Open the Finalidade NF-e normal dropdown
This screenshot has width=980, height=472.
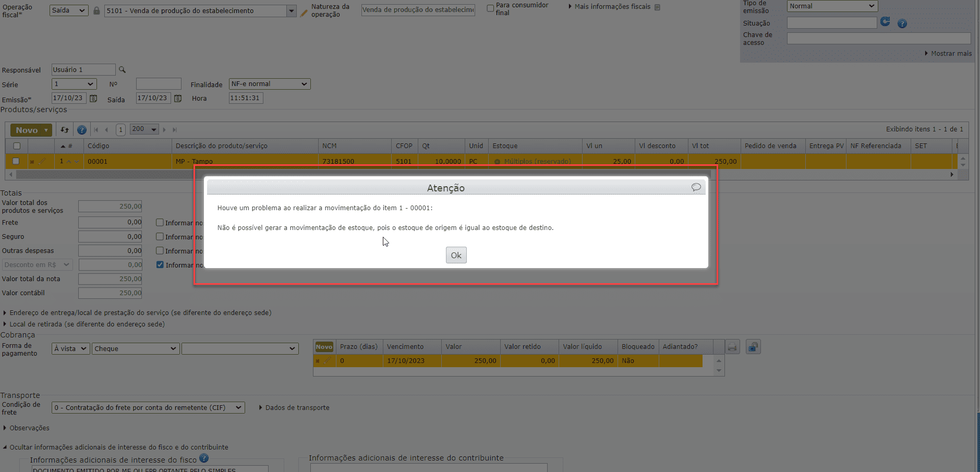coord(270,84)
